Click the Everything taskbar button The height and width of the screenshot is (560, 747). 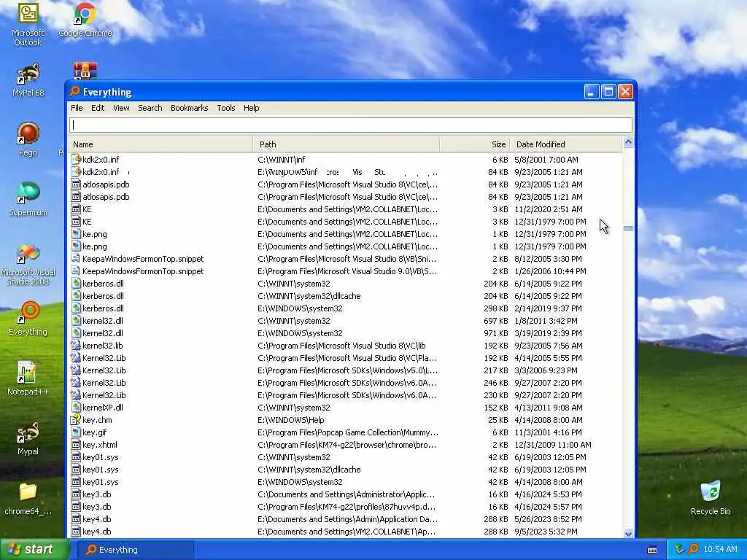pyautogui.click(x=135, y=550)
